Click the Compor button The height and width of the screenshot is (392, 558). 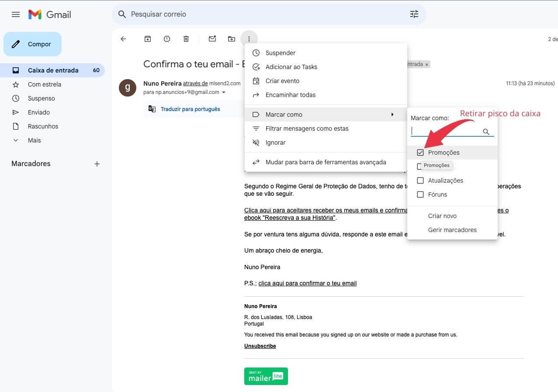[33, 44]
